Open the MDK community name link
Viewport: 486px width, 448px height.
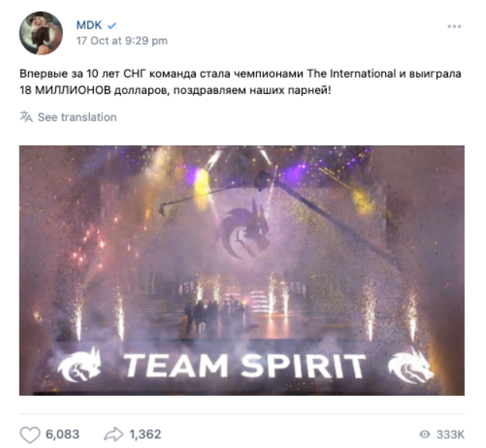coord(89,25)
